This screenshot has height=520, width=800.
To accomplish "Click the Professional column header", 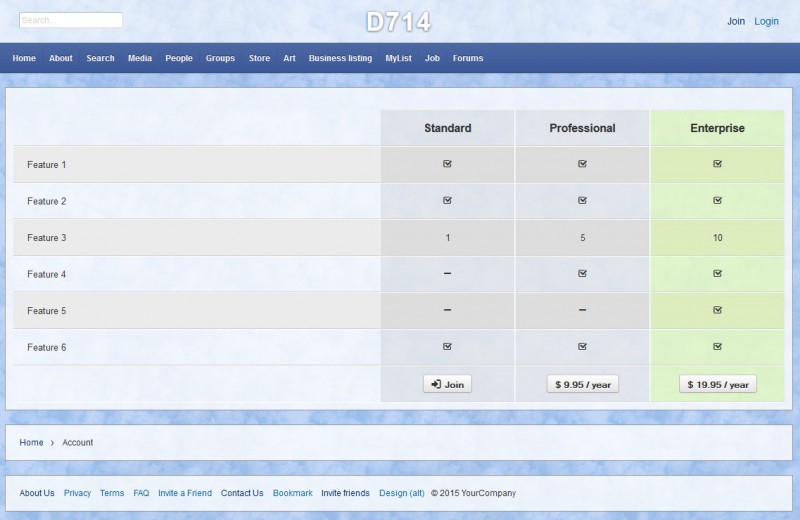I will point(582,128).
